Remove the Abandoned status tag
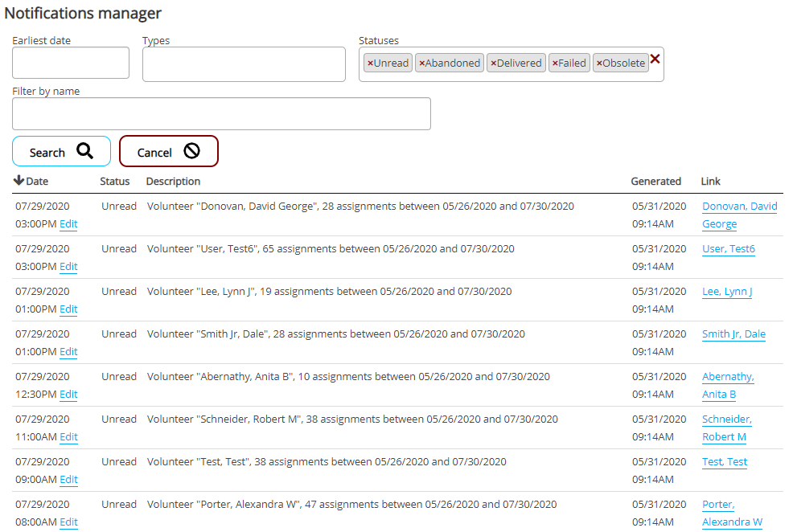Viewport: 793px width, 532px height. [x=421, y=63]
